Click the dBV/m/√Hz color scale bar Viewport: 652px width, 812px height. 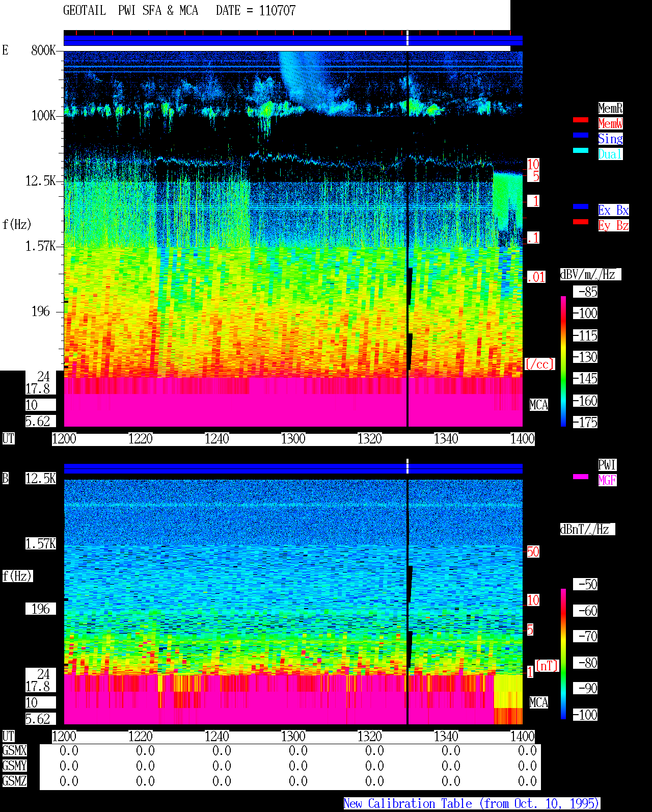(563, 361)
